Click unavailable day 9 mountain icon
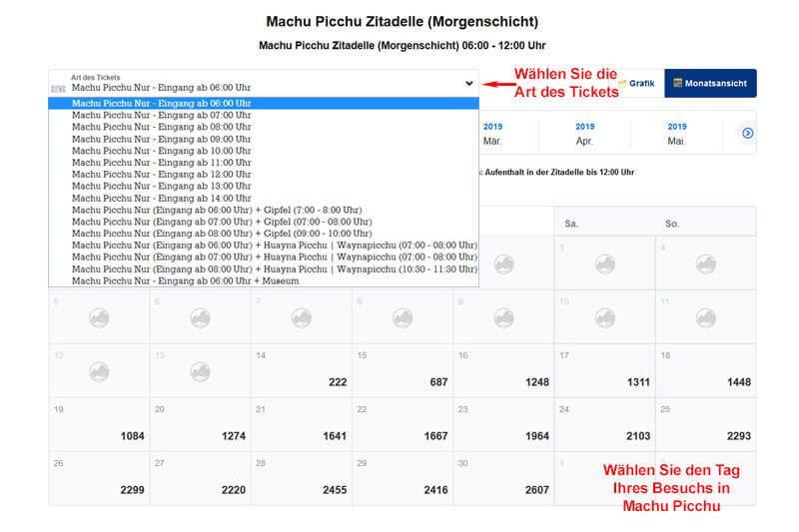Viewport: 799px width, 532px height. click(503, 317)
